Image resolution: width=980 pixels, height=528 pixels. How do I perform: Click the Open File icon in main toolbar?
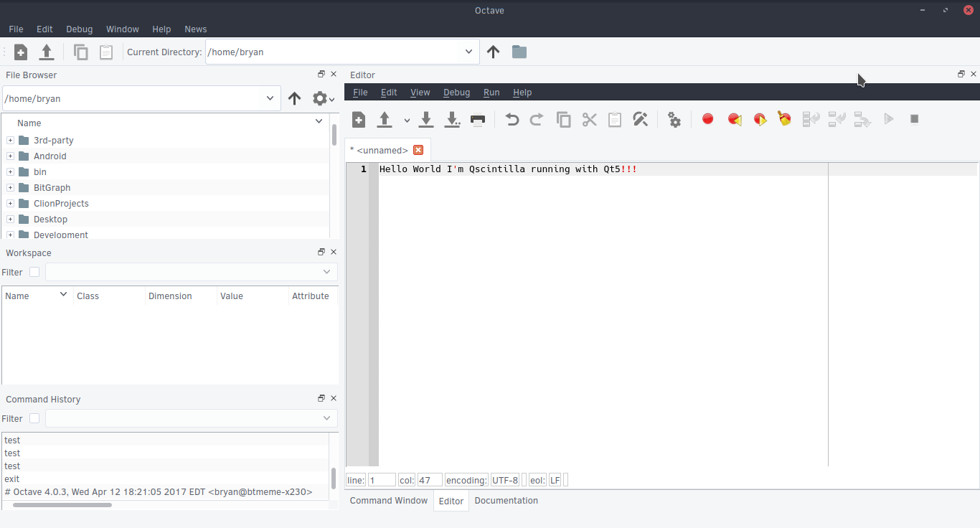tap(47, 52)
